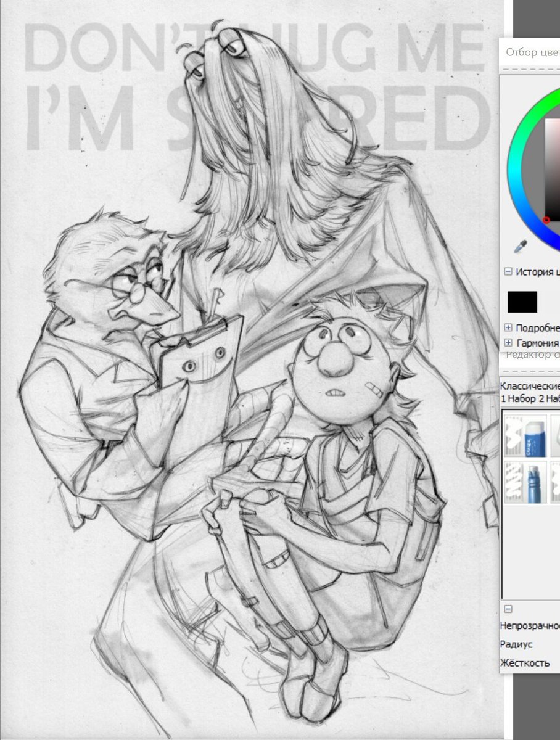This screenshot has height=740, width=560.
Task: Expand the Гармония section
Action: [x=508, y=342]
